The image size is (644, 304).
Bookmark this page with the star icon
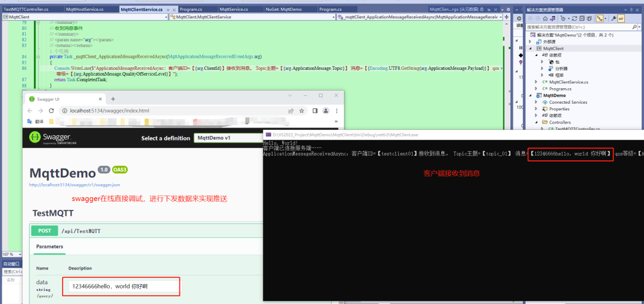pyautogui.click(x=302, y=111)
